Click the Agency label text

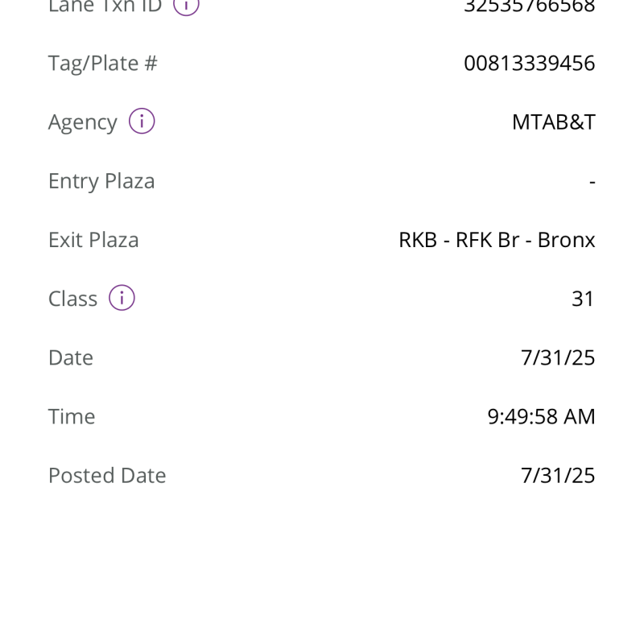82,122
